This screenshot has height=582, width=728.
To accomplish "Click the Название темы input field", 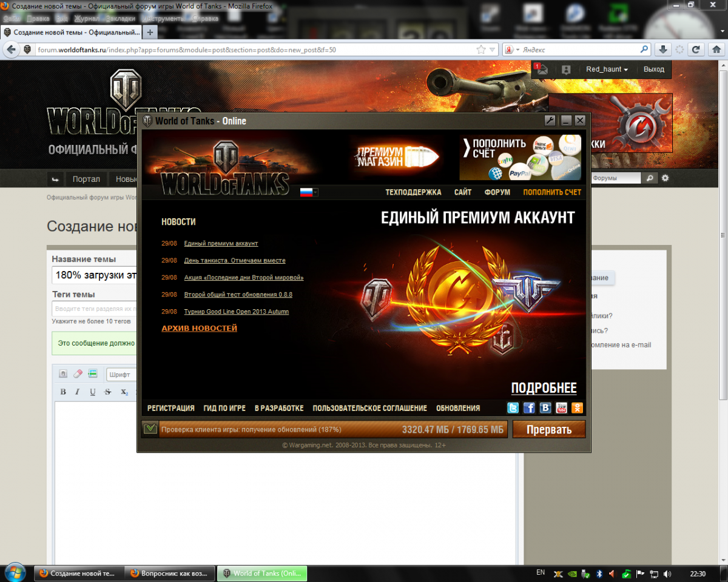I will point(95,275).
